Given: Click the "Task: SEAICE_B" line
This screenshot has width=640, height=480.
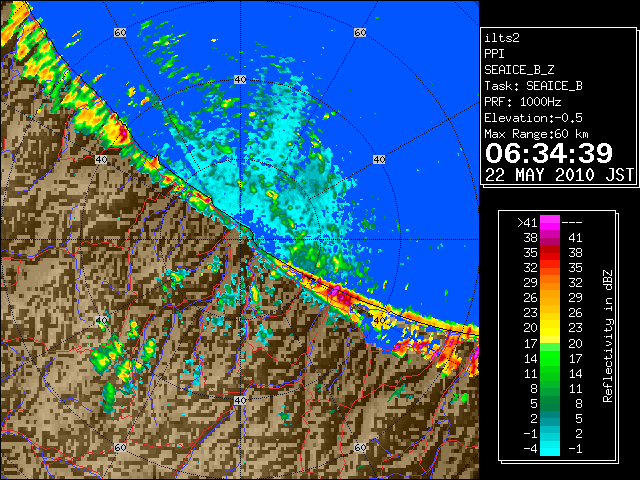Looking at the screenshot, I should click(x=533, y=86).
